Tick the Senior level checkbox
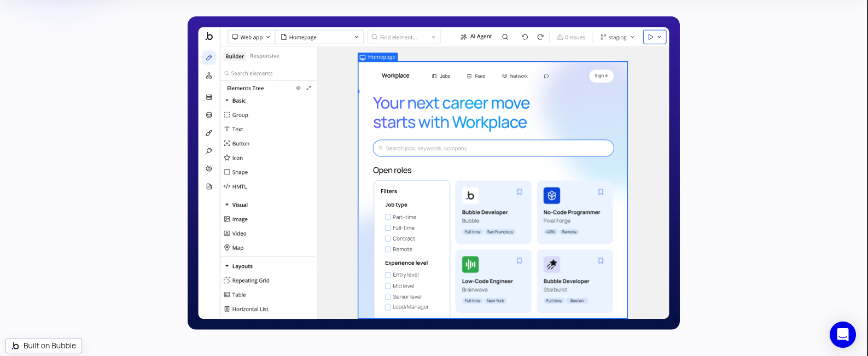 (x=388, y=297)
